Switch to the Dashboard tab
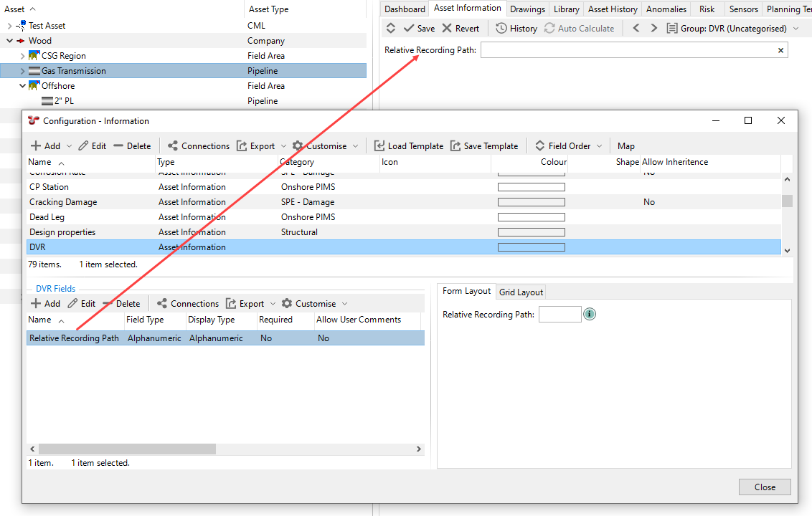The image size is (812, 516). click(x=405, y=9)
